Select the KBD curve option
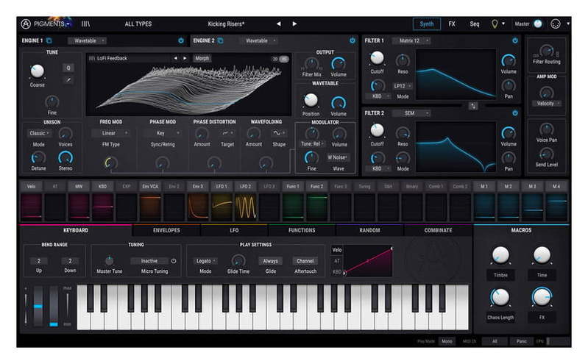The image size is (588, 364). 337,272
